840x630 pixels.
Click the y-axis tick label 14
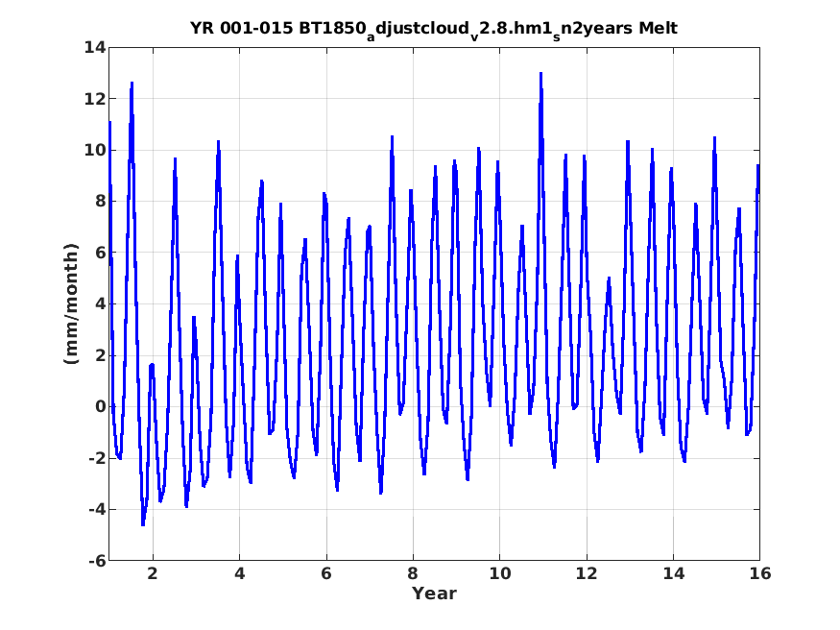point(95,47)
